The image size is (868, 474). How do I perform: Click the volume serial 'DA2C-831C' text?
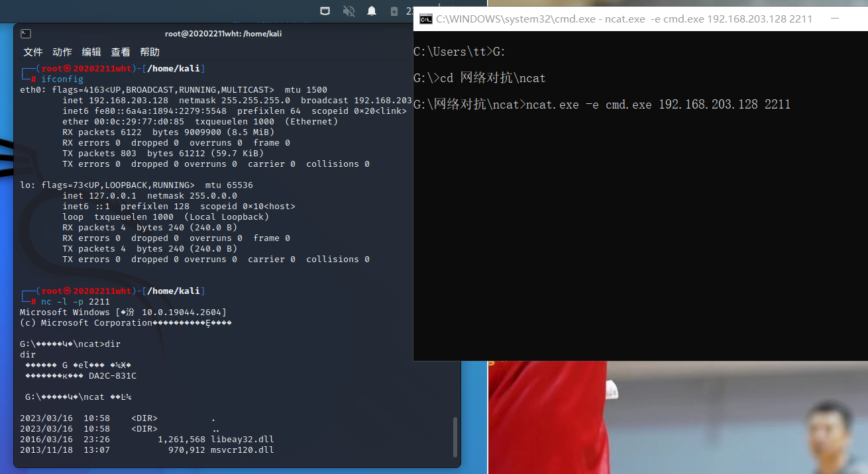pyautogui.click(x=113, y=376)
